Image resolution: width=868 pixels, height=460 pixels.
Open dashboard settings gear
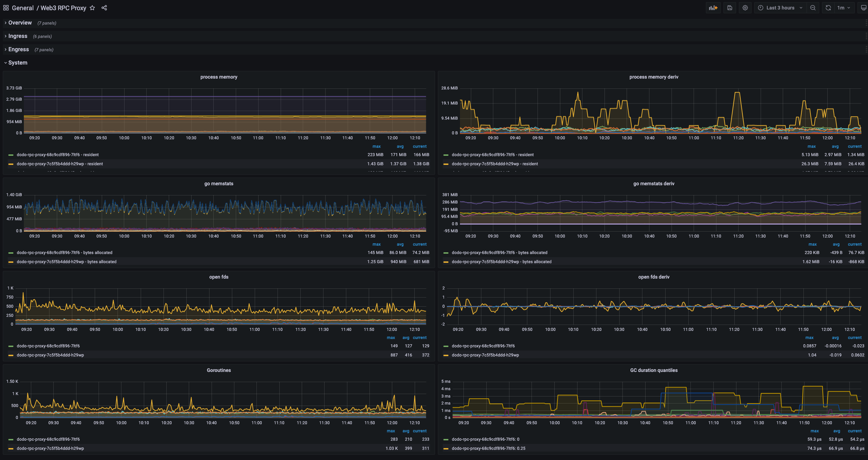pos(745,8)
